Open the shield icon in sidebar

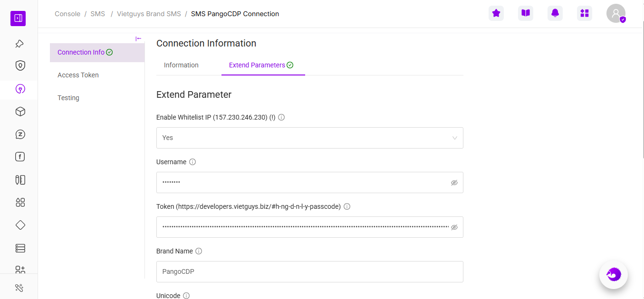20,66
